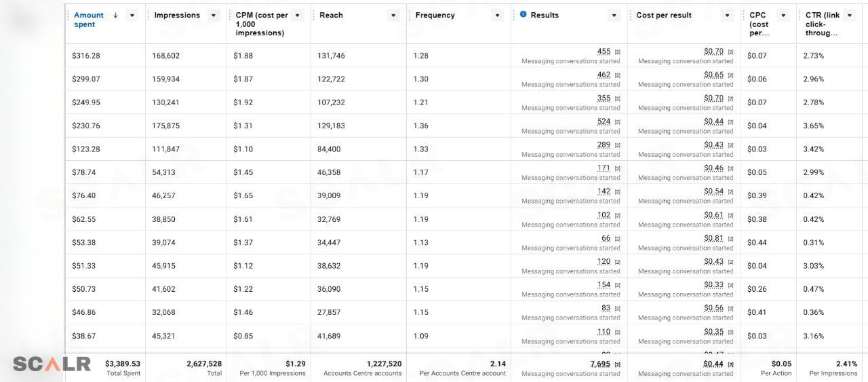Screen dimensions: 868x382
Task: Click the [2] badge beside $0.35 cost per result
Action: tap(730, 332)
